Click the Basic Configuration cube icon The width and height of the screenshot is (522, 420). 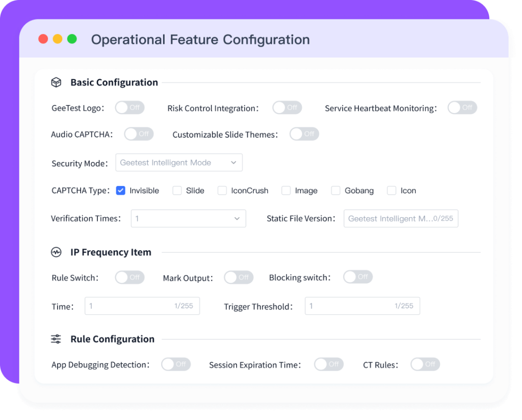[56, 83]
